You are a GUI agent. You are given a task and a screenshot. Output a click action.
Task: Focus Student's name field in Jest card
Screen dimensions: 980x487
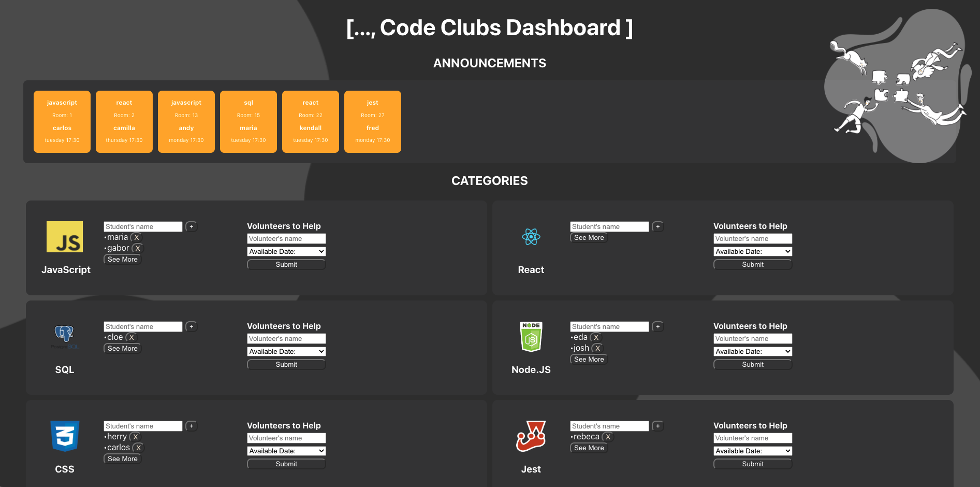610,426
